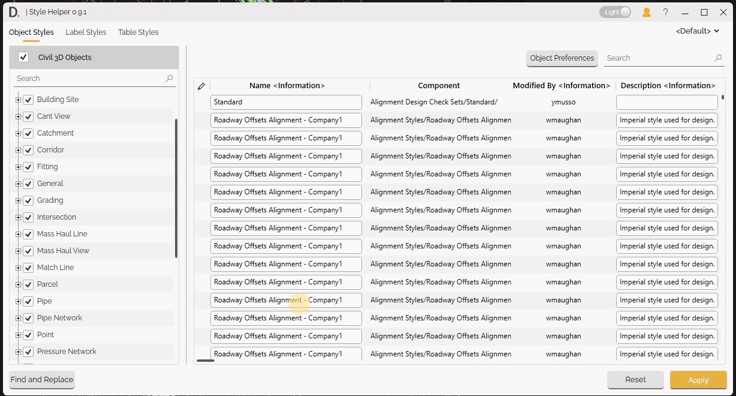The image size is (736, 396).
Task: Select the Fitting tree label
Action: pyautogui.click(x=47, y=167)
